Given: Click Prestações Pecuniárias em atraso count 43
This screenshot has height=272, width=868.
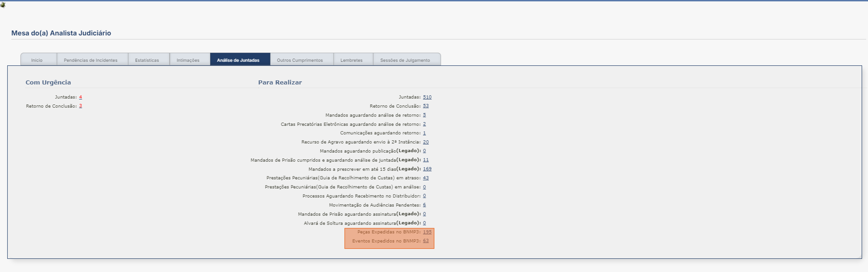Looking at the screenshot, I should click(426, 178).
